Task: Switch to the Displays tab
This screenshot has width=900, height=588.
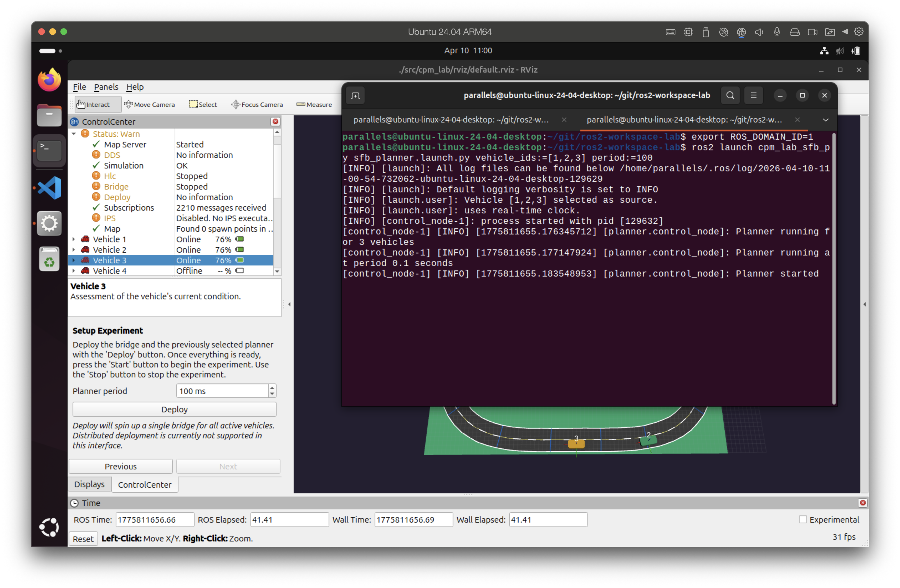Action: pyautogui.click(x=90, y=484)
